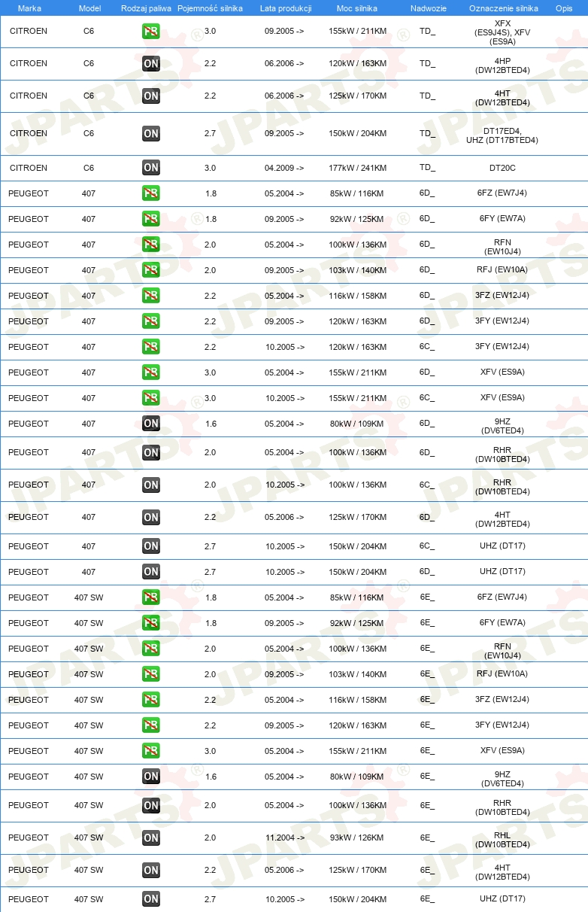Click the Oznaczenie silnika column header

[503, 8]
